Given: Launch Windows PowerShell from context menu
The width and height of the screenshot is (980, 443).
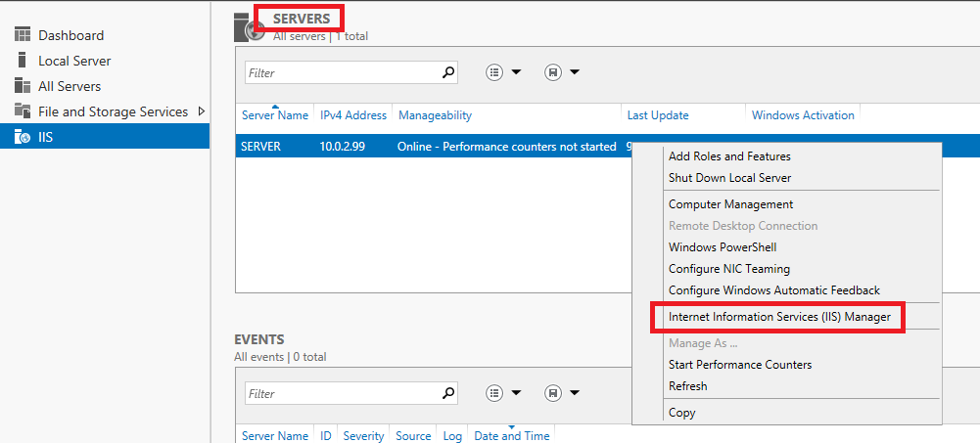Looking at the screenshot, I should [723, 247].
